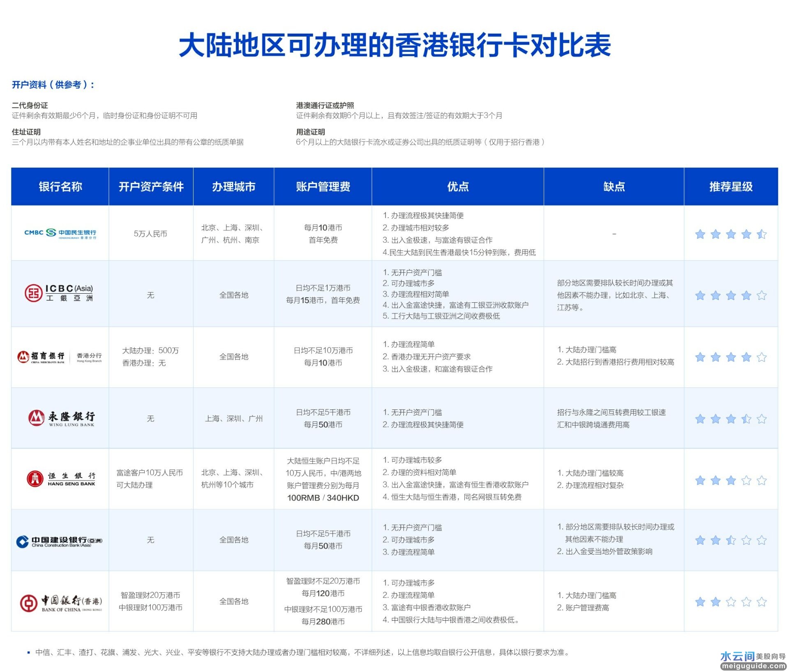
Task: Click 恒生大陆与恒生香港同名网银互转免费 advantage
Action: (452, 497)
